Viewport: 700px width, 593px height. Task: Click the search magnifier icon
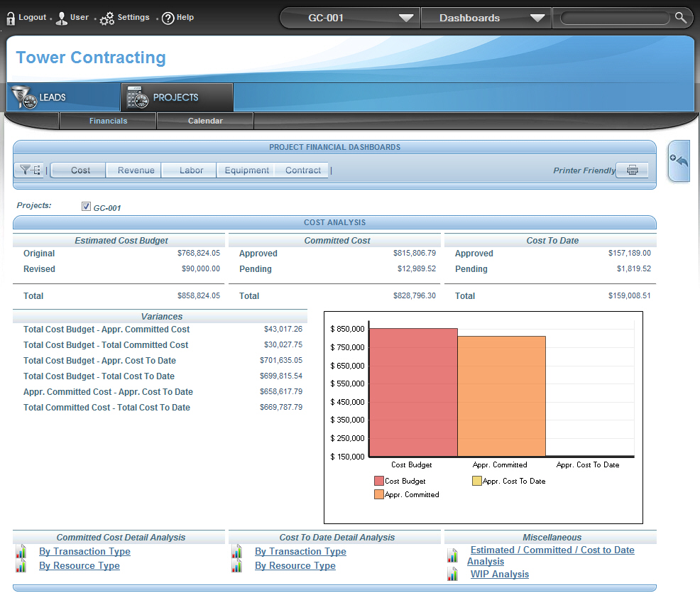point(680,18)
